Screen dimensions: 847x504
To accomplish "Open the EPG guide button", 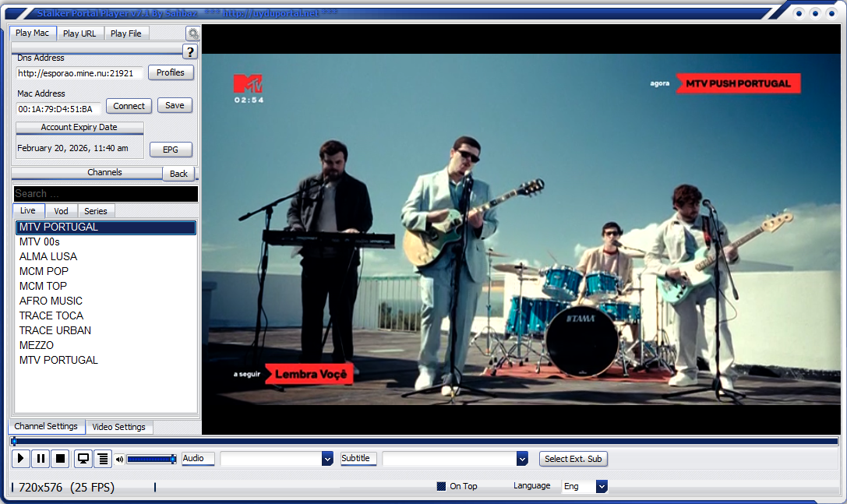I will 171,150.
